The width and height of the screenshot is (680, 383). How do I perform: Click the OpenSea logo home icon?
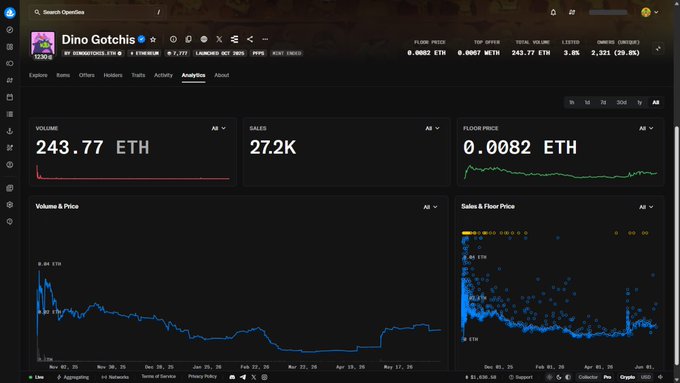(x=10, y=13)
